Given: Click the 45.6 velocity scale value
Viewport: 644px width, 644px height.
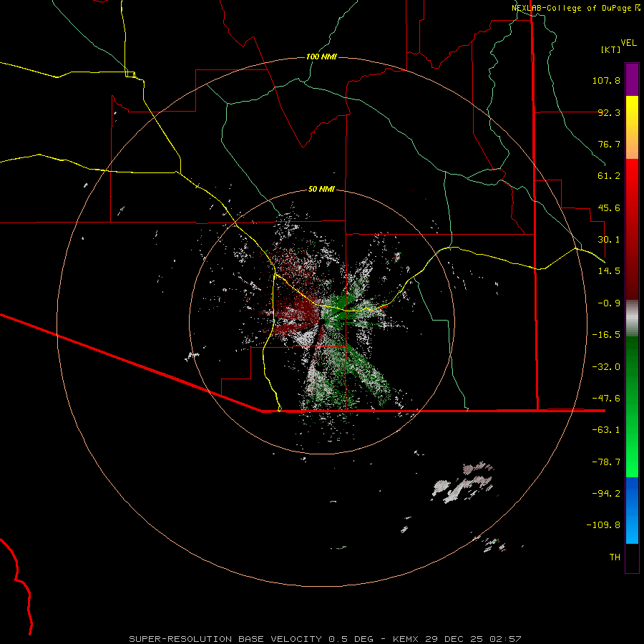Looking at the screenshot, I should pyautogui.click(x=609, y=208).
